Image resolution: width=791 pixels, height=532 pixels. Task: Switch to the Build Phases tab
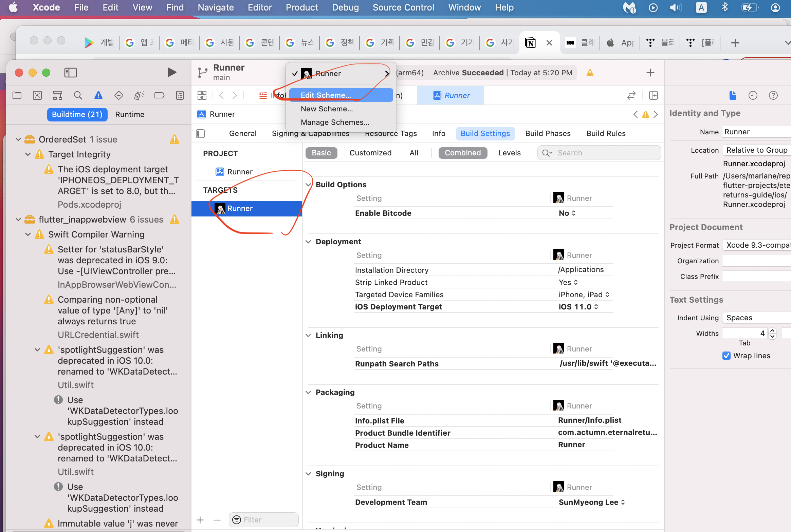(548, 133)
